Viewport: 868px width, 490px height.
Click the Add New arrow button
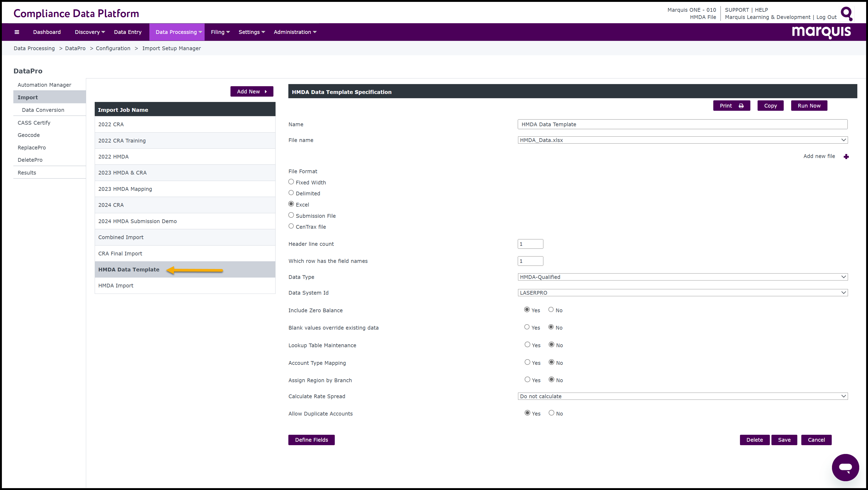252,91
